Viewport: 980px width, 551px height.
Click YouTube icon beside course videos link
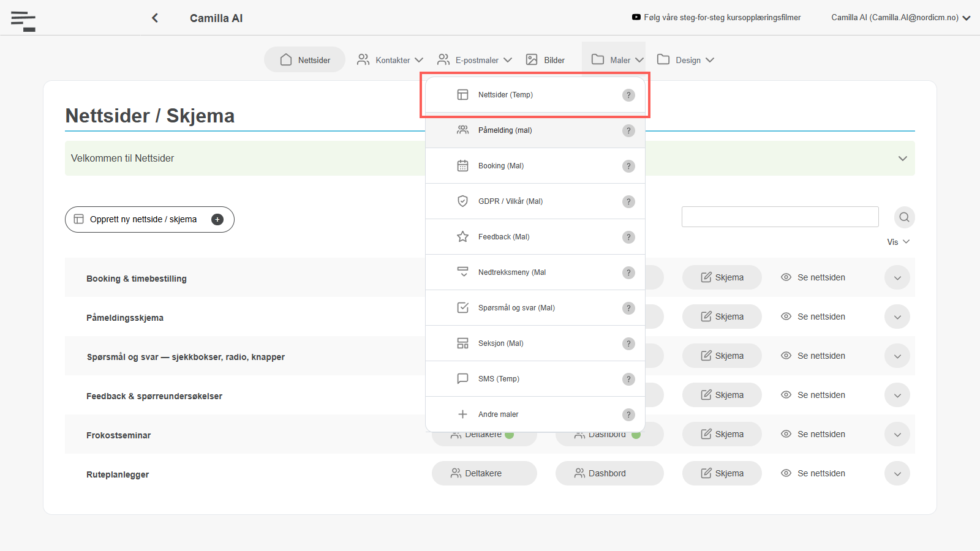pos(636,17)
